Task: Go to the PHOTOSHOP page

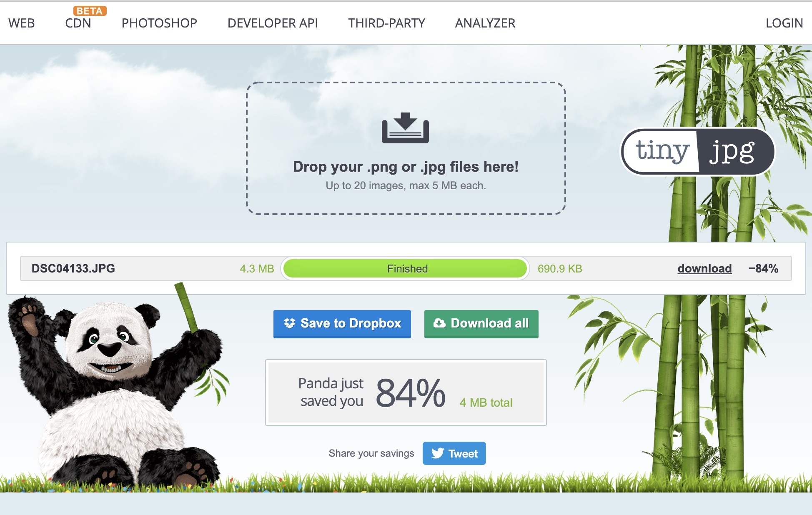Action: 159,23
